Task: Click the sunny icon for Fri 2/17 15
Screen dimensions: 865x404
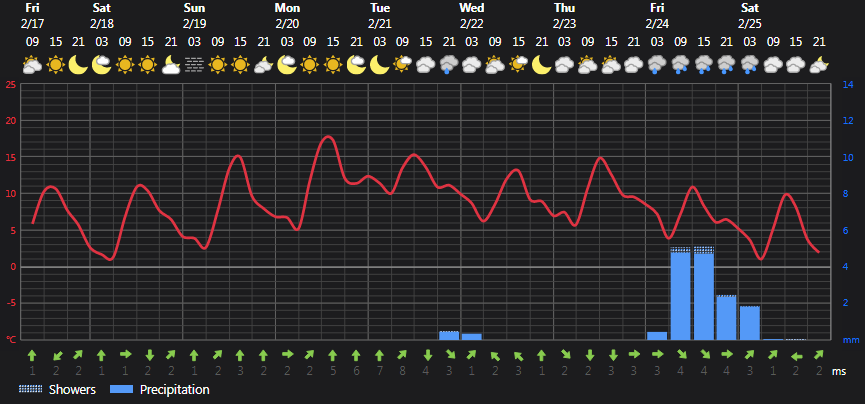Action: [55, 65]
